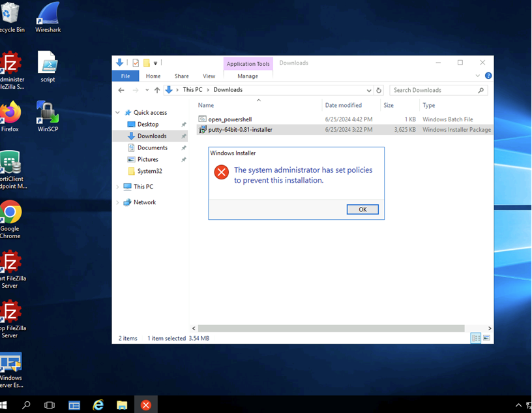Screen dimensions: 532x413
Task: Click the Search Downloads input box
Action: point(434,90)
